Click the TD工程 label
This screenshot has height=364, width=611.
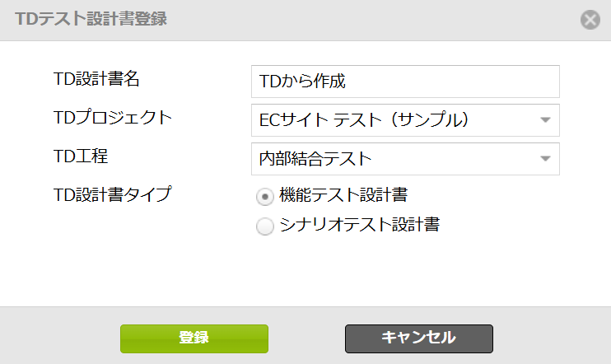(81, 156)
